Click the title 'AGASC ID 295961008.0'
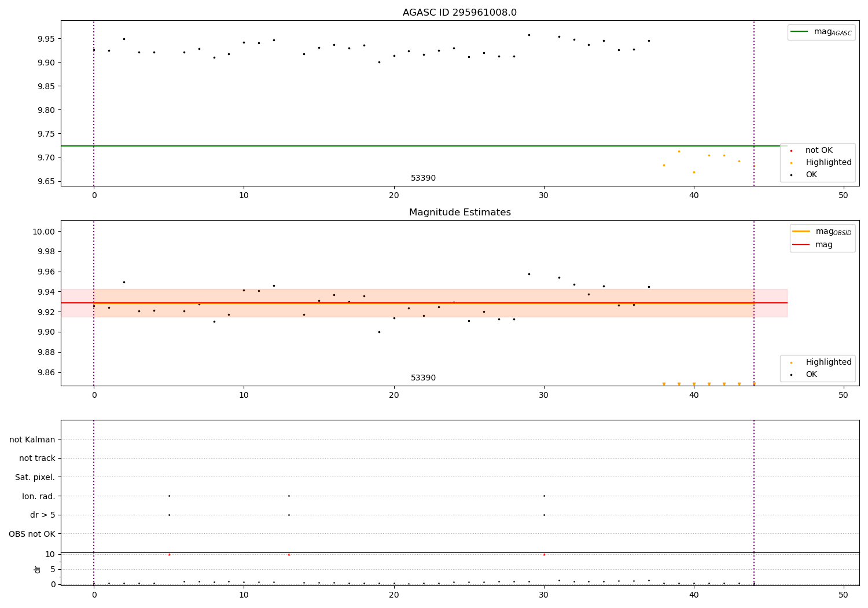Viewport: 868px width, 608px height. tap(459, 13)
